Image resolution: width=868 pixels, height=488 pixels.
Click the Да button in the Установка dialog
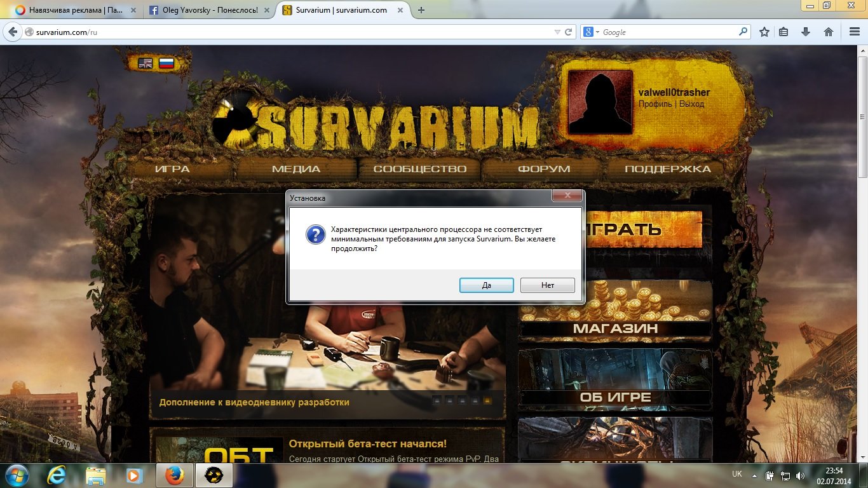(486, 285)
